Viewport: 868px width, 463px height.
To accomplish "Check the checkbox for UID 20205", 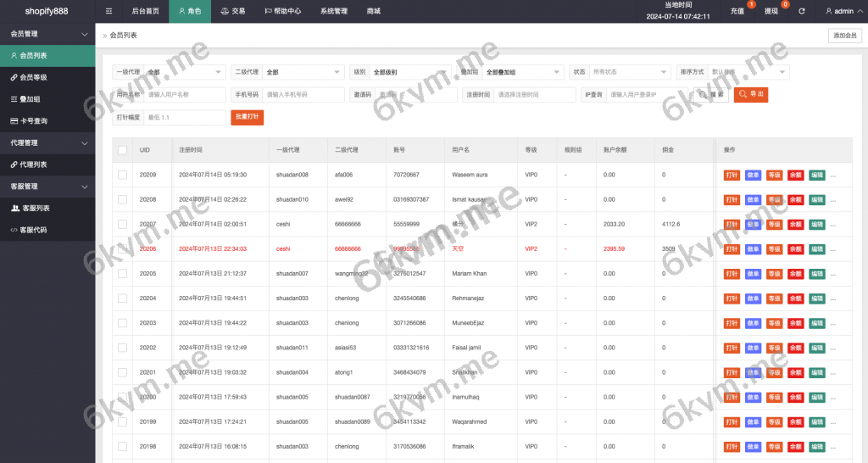I will click(122, 274).
